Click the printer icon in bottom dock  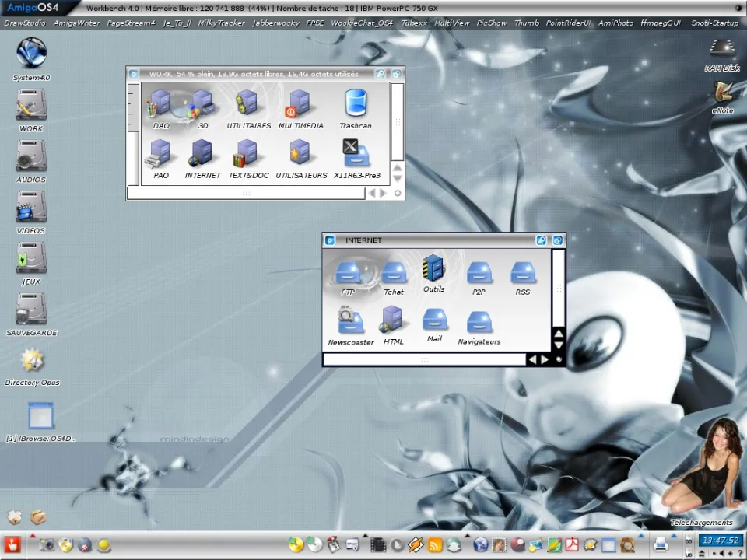click(x=661, y=544)
